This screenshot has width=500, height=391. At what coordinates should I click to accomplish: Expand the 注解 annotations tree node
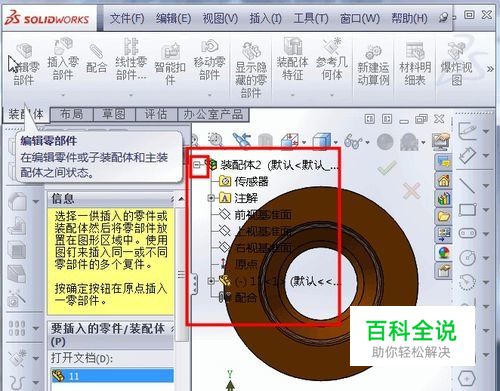pos(211,198)
